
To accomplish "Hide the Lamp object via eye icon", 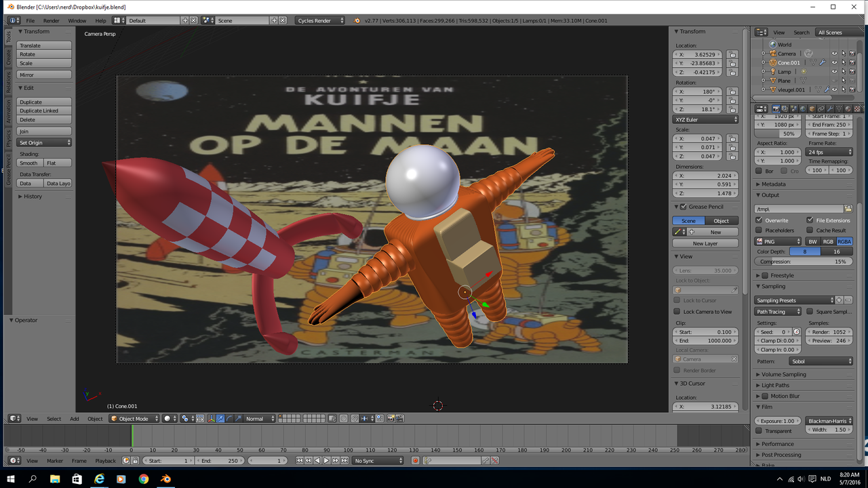I will (834, 71).
